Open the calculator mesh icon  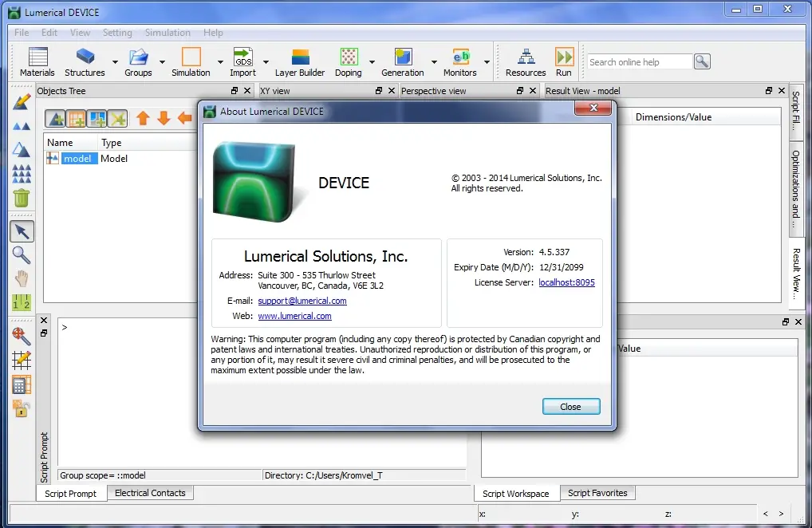pos(22,384)
